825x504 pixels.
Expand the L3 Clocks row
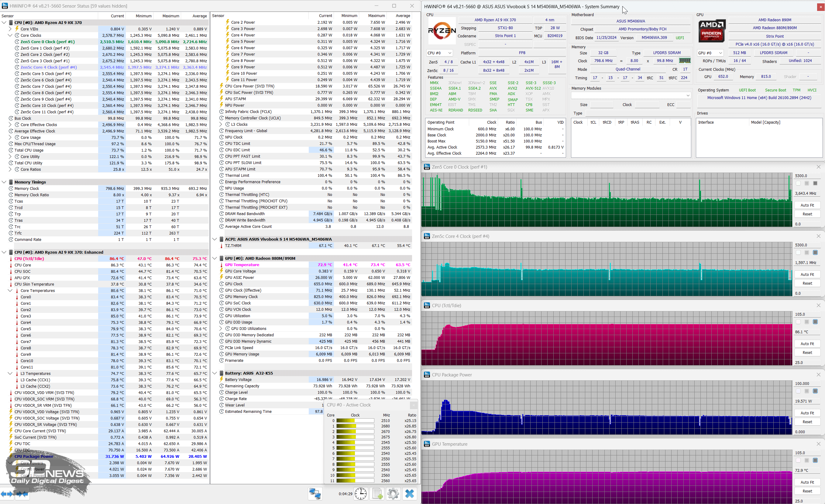coord(221,125)
